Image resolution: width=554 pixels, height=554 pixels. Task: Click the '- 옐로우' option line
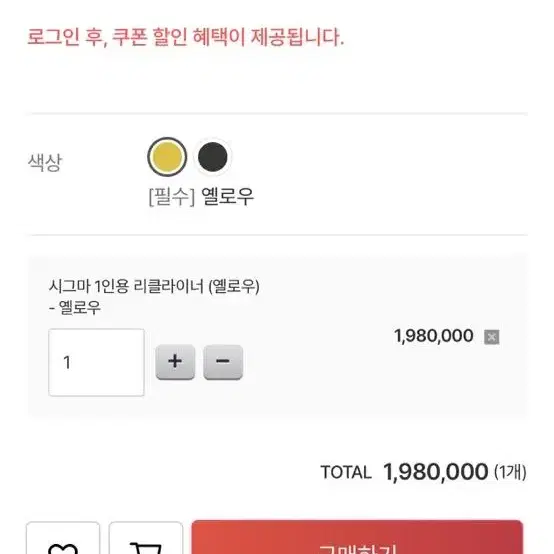pos(75,307)
